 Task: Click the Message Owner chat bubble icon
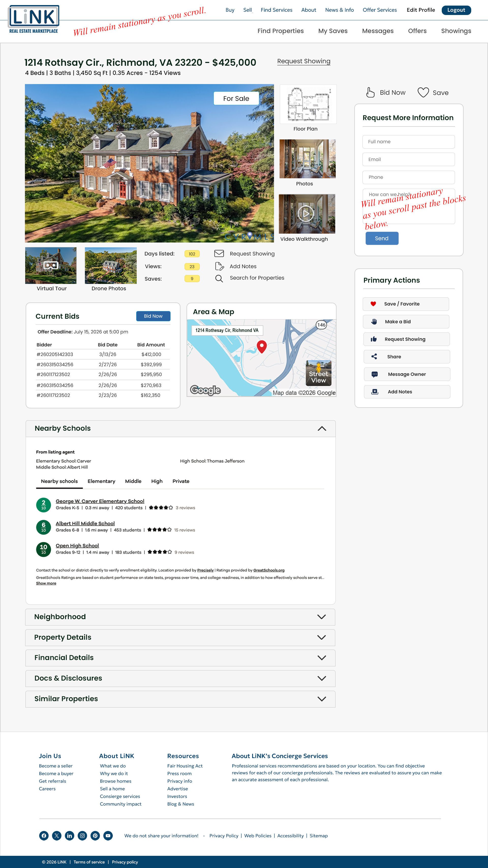[x=374, y=374]
